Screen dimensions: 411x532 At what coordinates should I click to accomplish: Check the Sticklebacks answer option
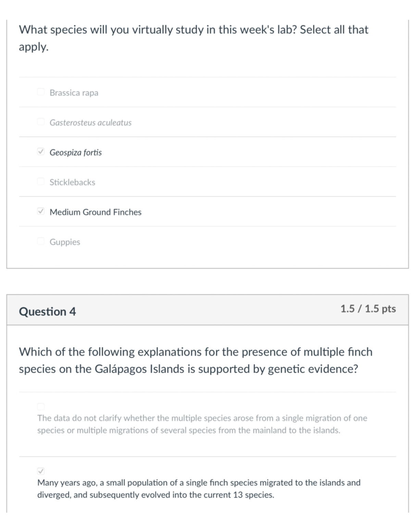click(x=41, y=181)
